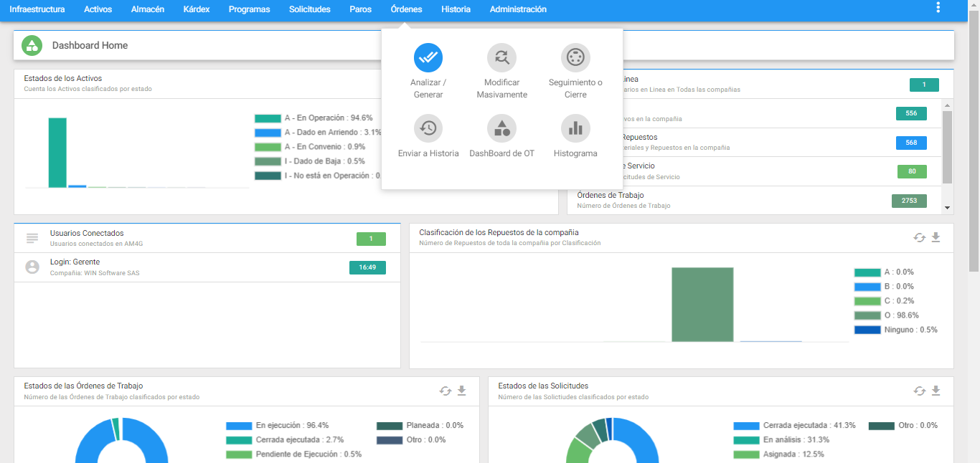Click Cerrada ejecutada : 41.3% legend text
Image resolution: width=980 pixels, height=463 pixels.
coord(809,426)
